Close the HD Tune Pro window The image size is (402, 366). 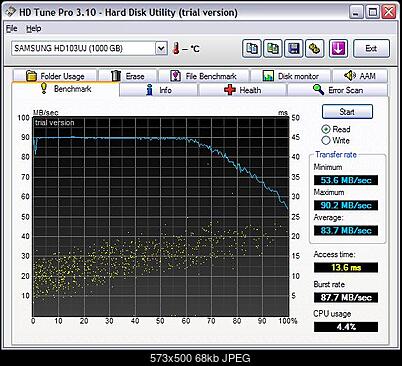tap(389, 13)
